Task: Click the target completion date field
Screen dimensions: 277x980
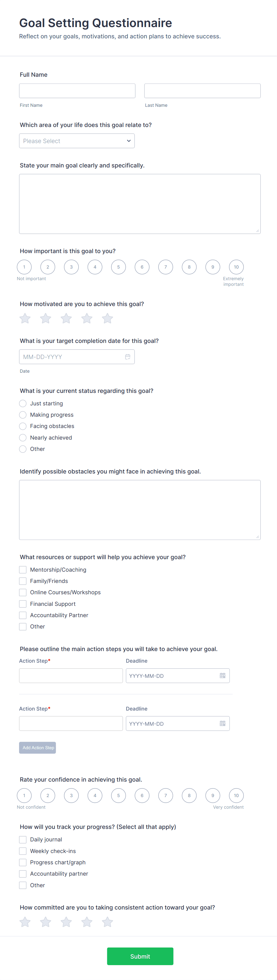Action: (72, 357)
